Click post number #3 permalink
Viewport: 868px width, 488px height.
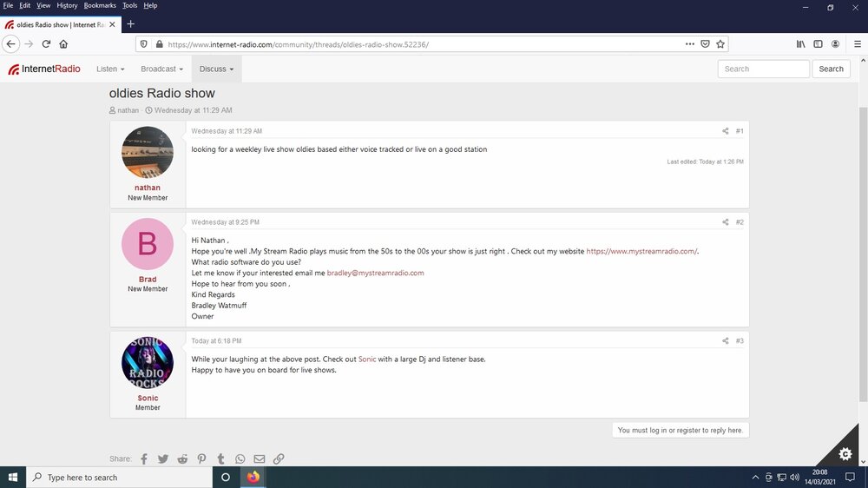740,340
